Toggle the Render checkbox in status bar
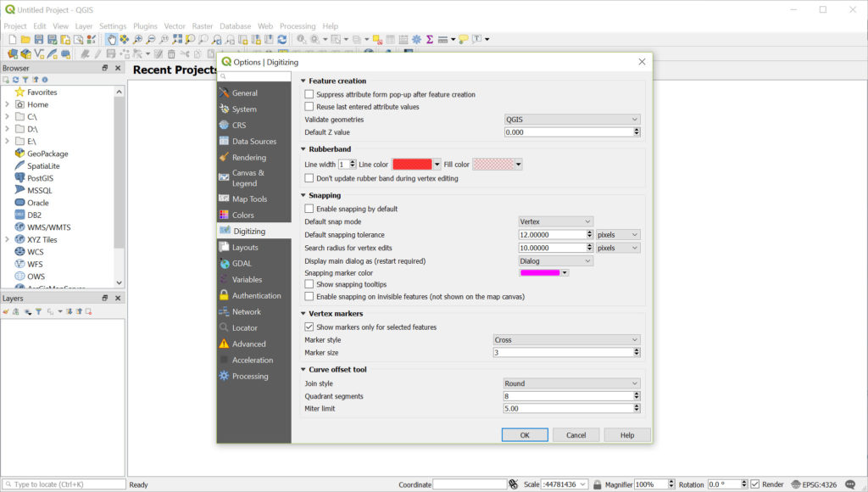 (755, 485)
